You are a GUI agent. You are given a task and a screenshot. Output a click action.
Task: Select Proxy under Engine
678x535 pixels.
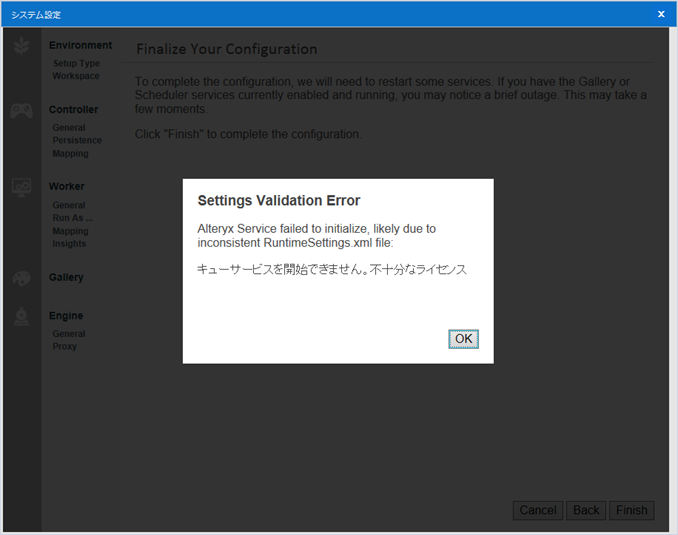64,346
